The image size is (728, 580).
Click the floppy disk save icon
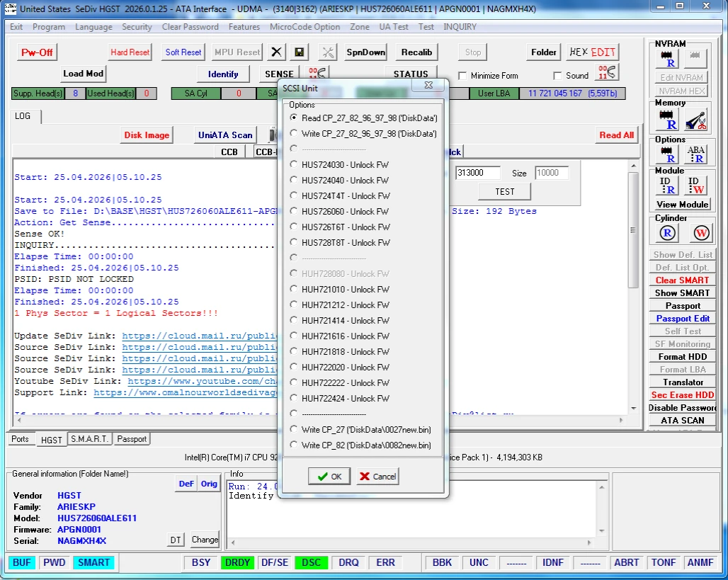click(x=300, y=52)
